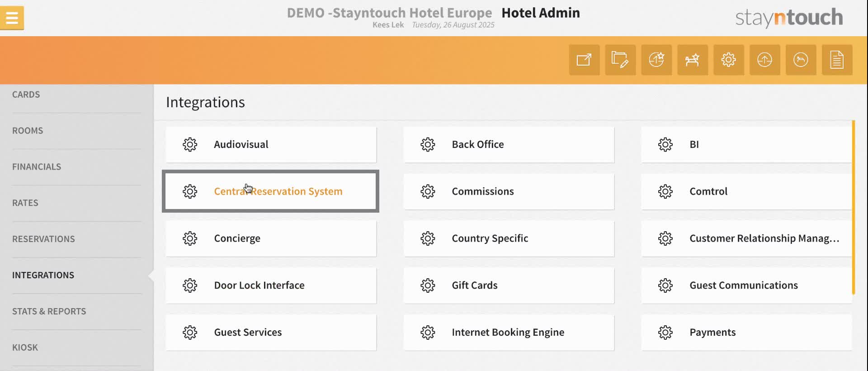Image resolution: width=868 pixels, height=371 pixels.
Task: Click the gear icon beside Gift Cards
Action: 428,285
